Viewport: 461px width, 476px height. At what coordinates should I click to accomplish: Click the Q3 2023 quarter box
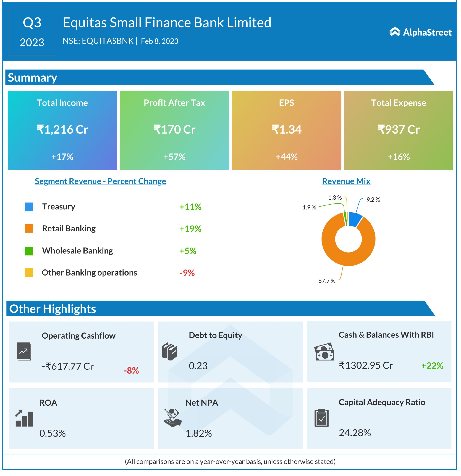(x=32, y=31)
